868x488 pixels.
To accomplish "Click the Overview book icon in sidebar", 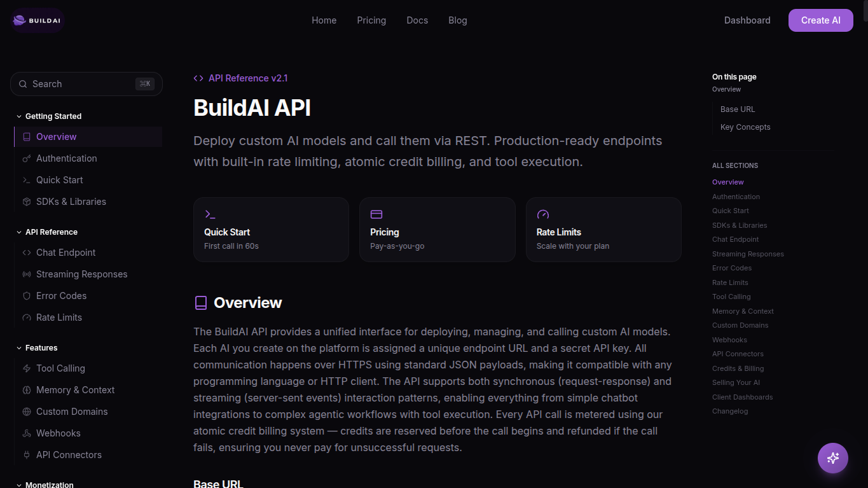I will tap(27, 137).
